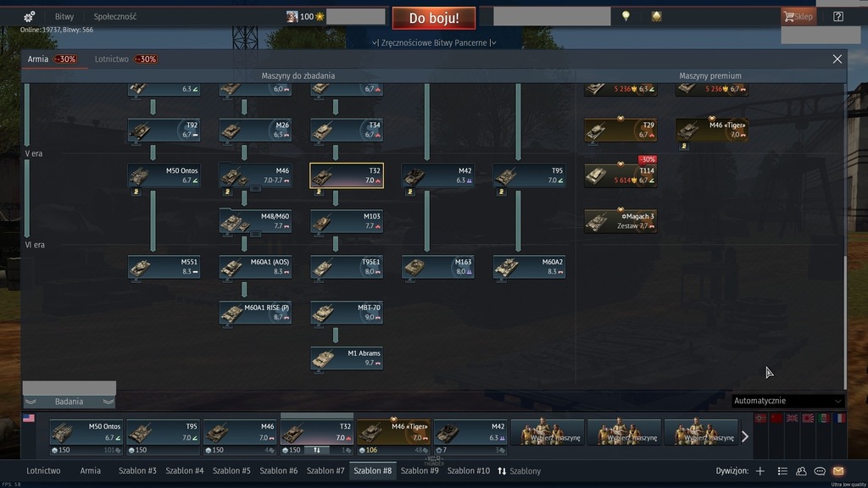The height and width of the screenshot is (488, 868).
Task: Select the Szablon #5 preset tab
Action: [x=231, y=471]
